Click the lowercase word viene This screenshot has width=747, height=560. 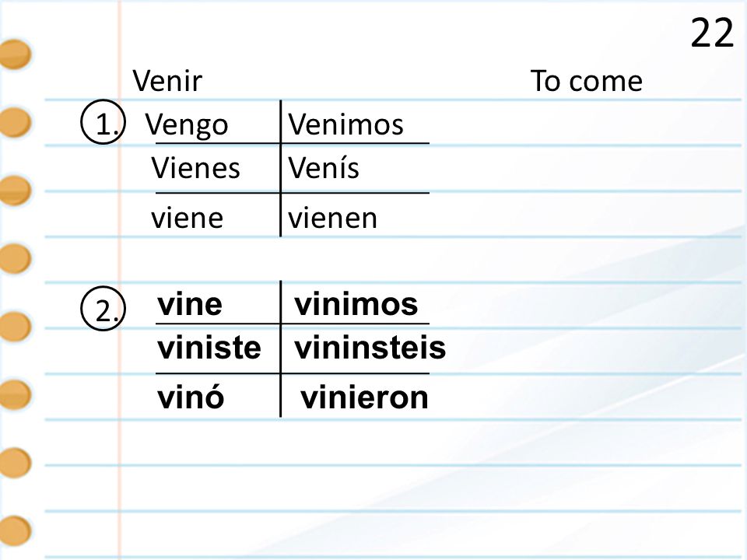pos(188,218)
